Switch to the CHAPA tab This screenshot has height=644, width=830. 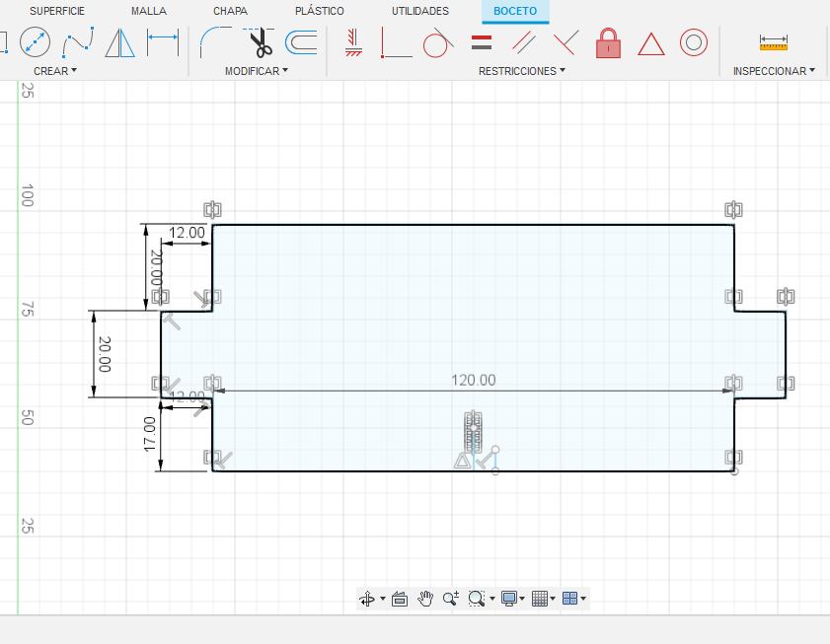point(230,11)
